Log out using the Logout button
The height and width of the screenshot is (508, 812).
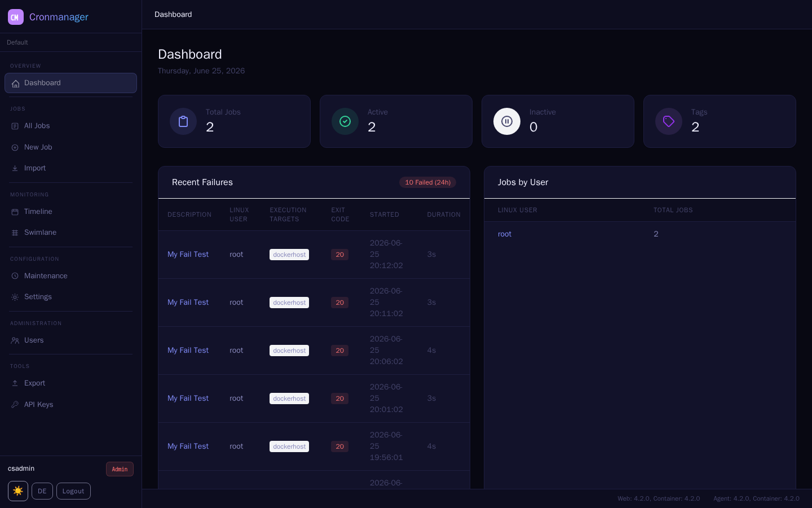pyautogui.click(x=73, y=491)
